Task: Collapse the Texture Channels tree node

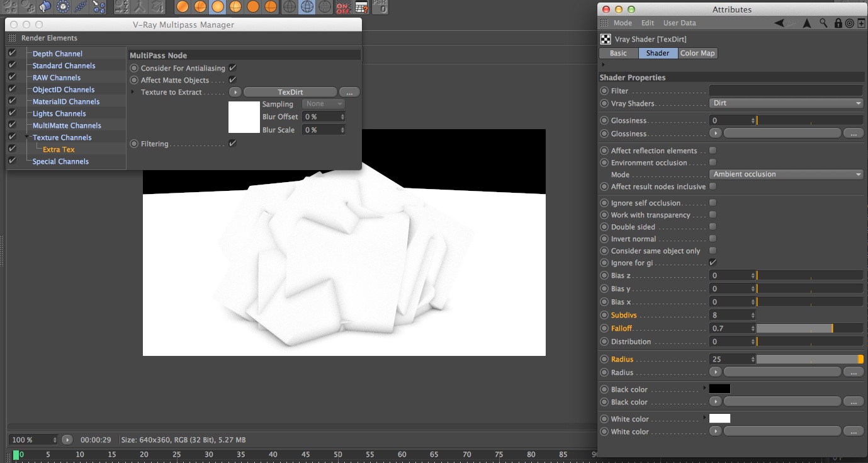Action: tap(27, 137)
